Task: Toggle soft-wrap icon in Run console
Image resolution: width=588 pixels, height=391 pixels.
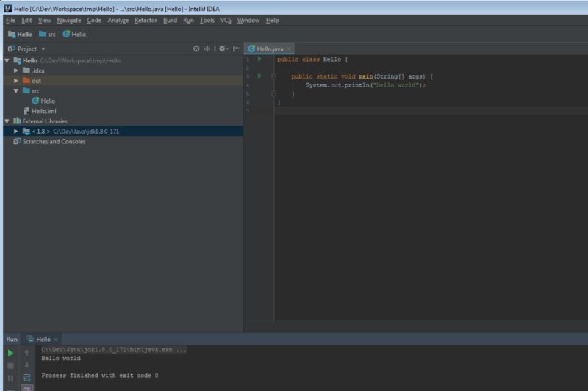Action: tap(26, 378)
